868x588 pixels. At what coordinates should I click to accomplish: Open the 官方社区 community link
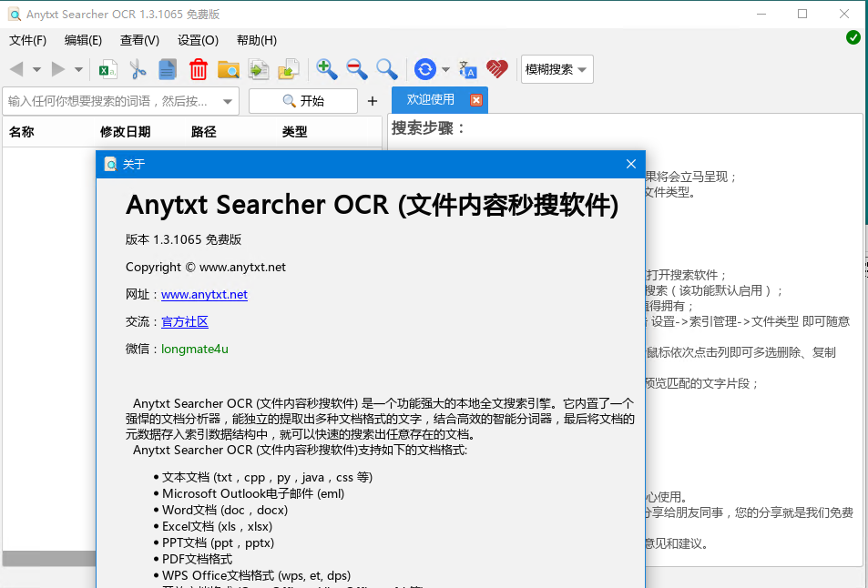184,321
